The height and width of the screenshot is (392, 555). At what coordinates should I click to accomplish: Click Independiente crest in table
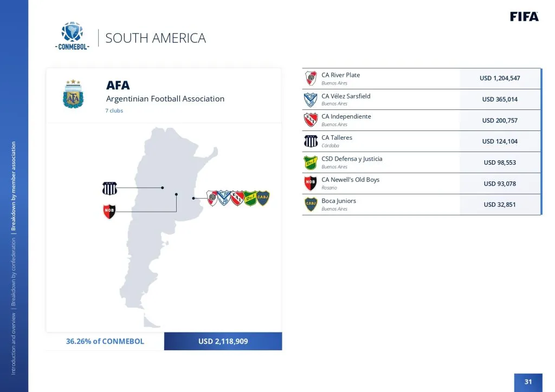click(x=311, y=120)
